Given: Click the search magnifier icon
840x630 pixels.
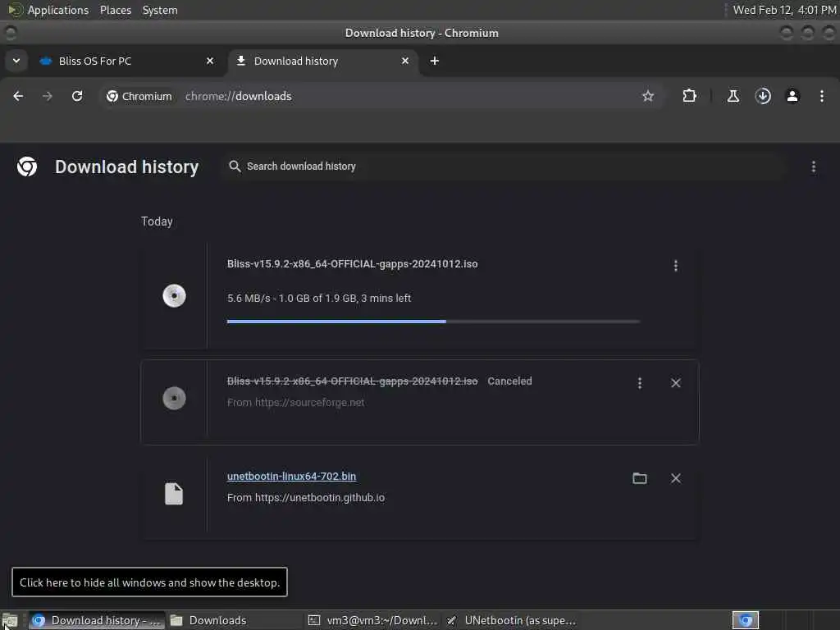Looking at the screenshot, I should click(235, 167).
